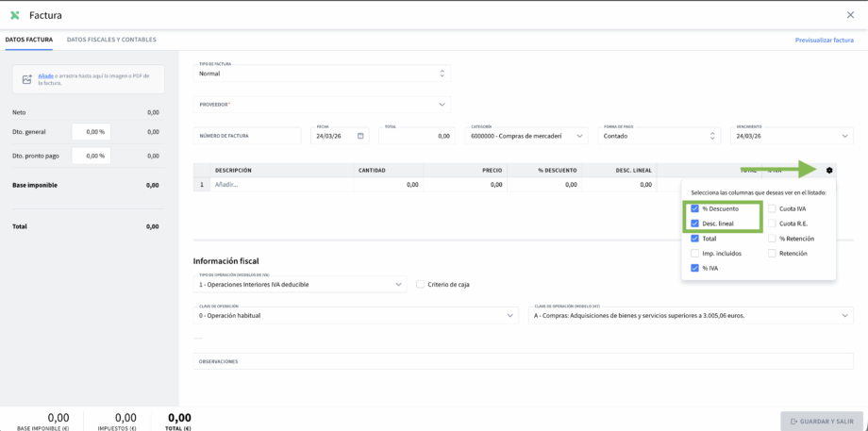Enable the Cuota IVA column checkbox

(x=772, y=208)
